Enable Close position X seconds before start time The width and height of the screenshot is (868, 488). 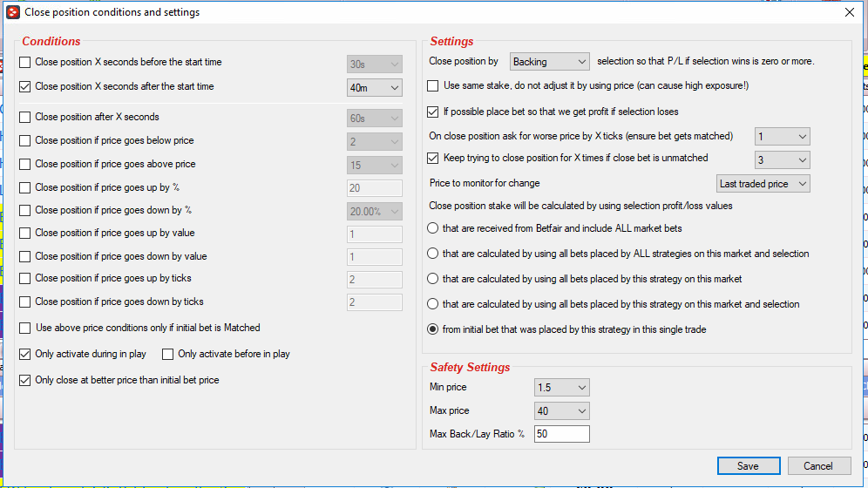click(25, 63)
